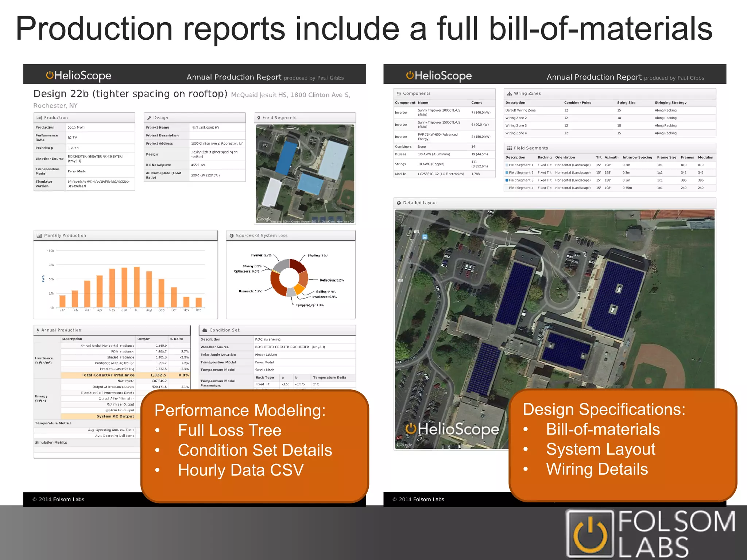Click the 'Field Segment 3' row label
Screen dimensions: 747x560
[521, 180]
